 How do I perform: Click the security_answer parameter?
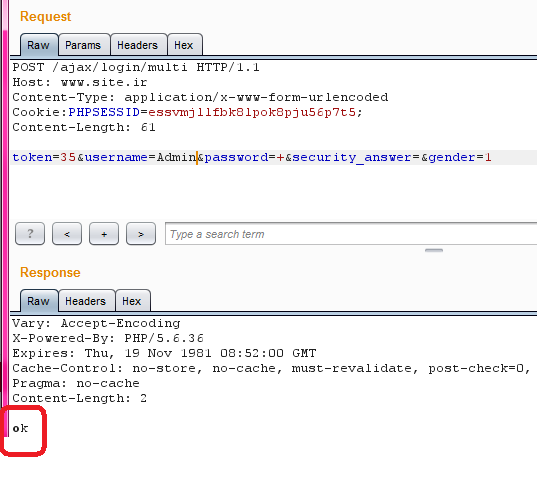click(x=356, y=157)
